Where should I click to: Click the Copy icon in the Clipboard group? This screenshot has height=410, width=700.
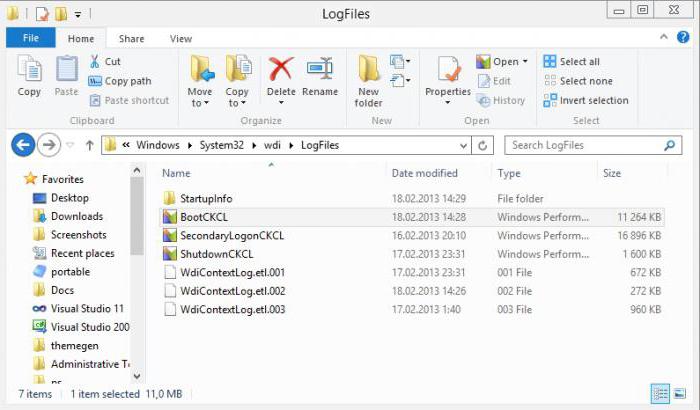pos(29,75)
